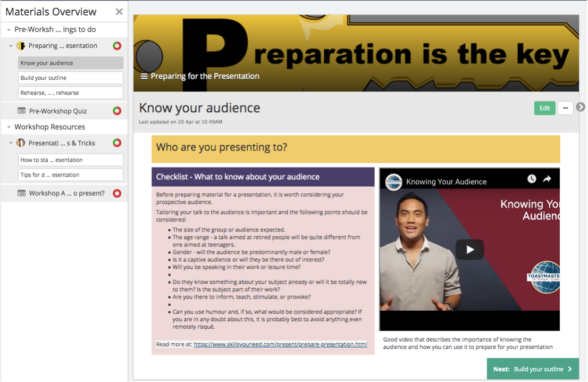The width and height of the screenshot is (588, 382).
Task: Click the Workshop Activity list icon
Action: click(x=22, y=193)
